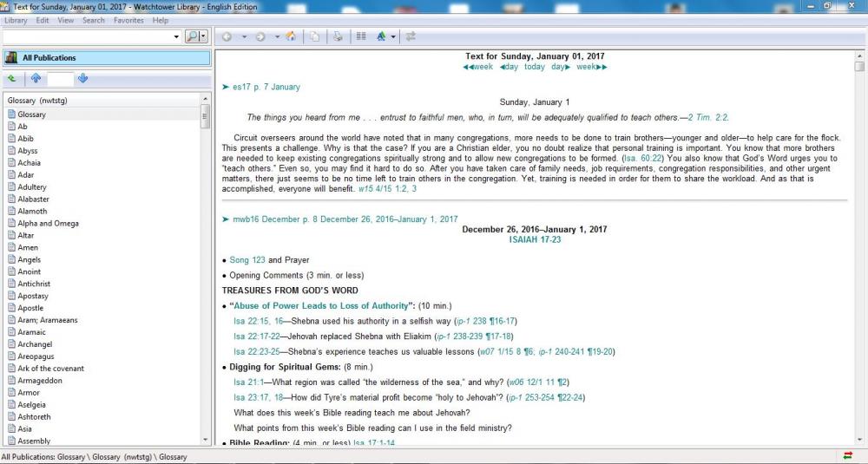Click the Home icon in toolbar
The image size is (868, 464).
click(291, 36)
